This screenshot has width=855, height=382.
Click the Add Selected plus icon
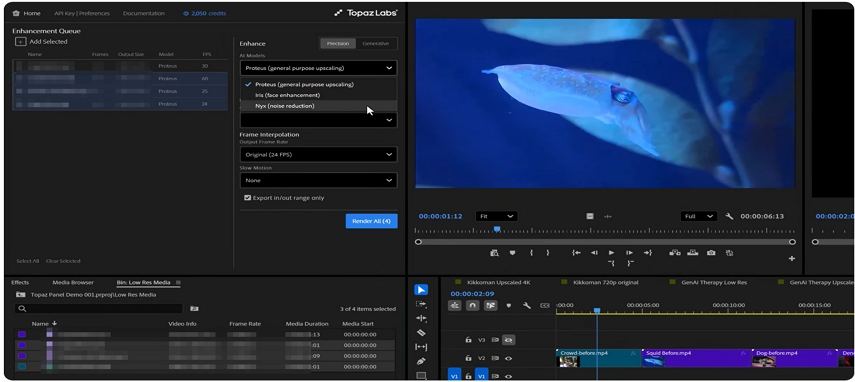pos(20,41)
